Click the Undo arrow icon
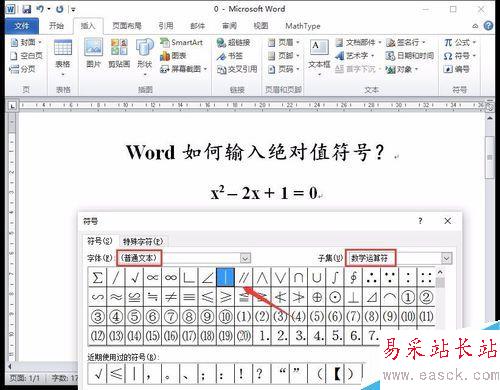 pyautogui.click(x=40, y=9)
